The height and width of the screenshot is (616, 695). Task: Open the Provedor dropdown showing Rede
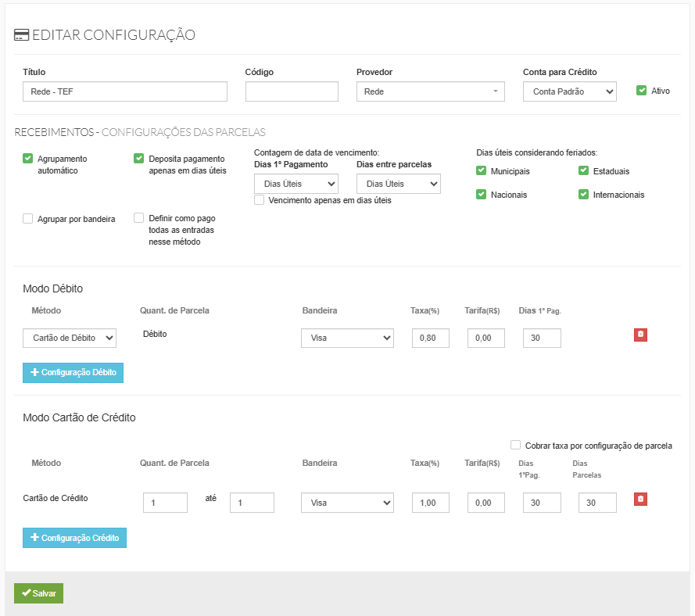click(430, 91)
